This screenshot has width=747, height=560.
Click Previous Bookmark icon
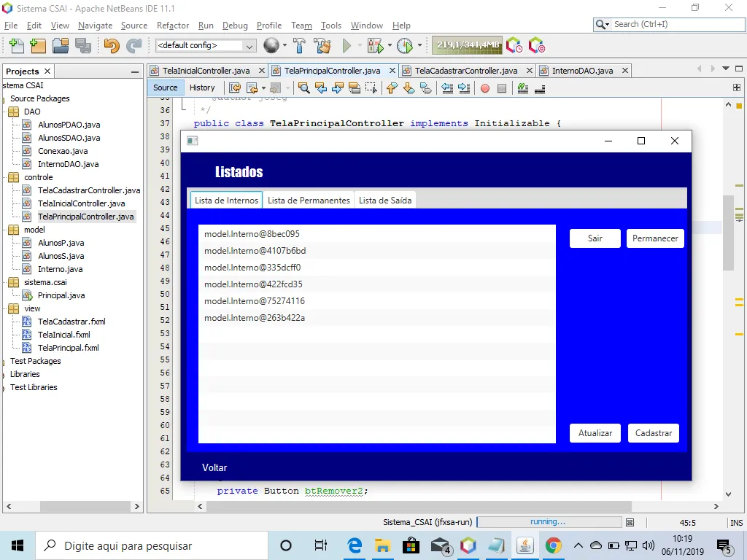coord(392,88)
